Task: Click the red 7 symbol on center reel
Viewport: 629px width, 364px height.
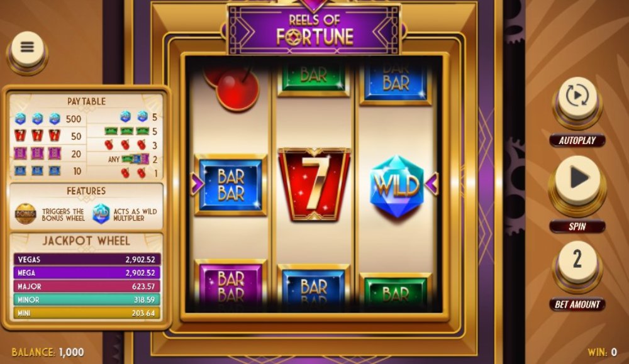Action: pos(314,184)
